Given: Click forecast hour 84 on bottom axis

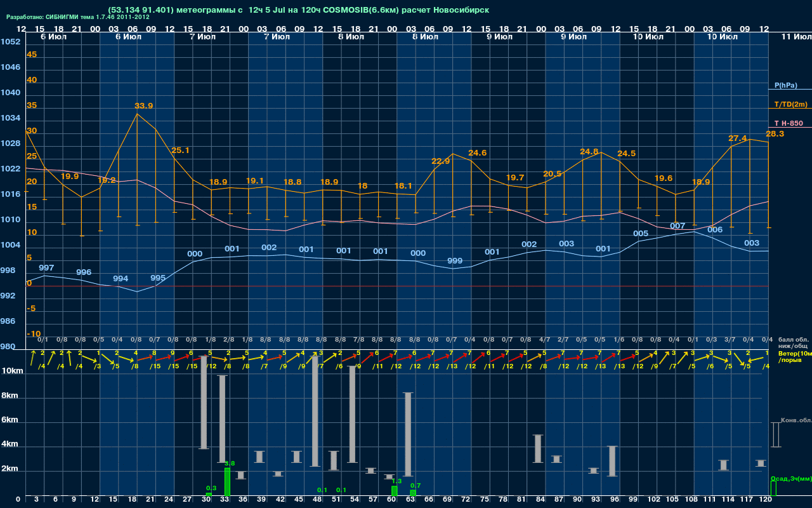Looking at the screenshot, I should 540,500.
